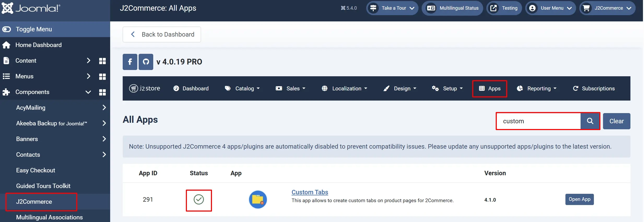Open the Testing site preview link

[504, 8]
